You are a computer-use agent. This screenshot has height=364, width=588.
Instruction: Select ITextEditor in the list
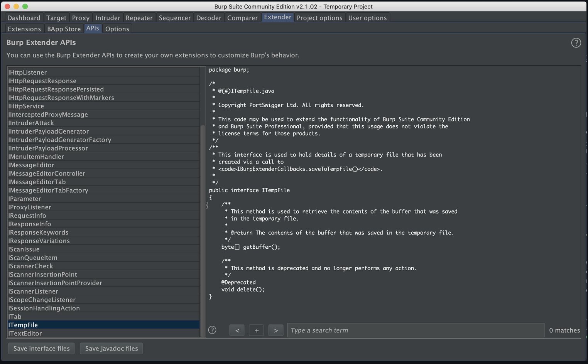[103, 334]
